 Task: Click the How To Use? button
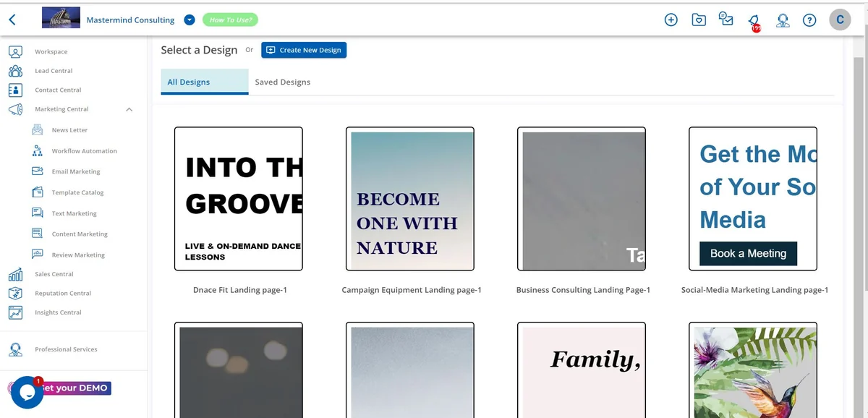point(230,20)
